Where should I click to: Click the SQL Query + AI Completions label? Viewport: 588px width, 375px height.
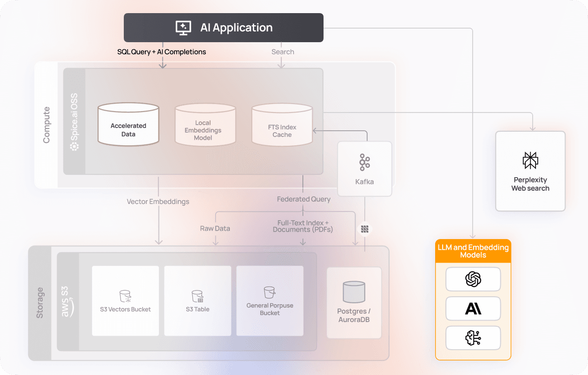[x=161, y=52]
